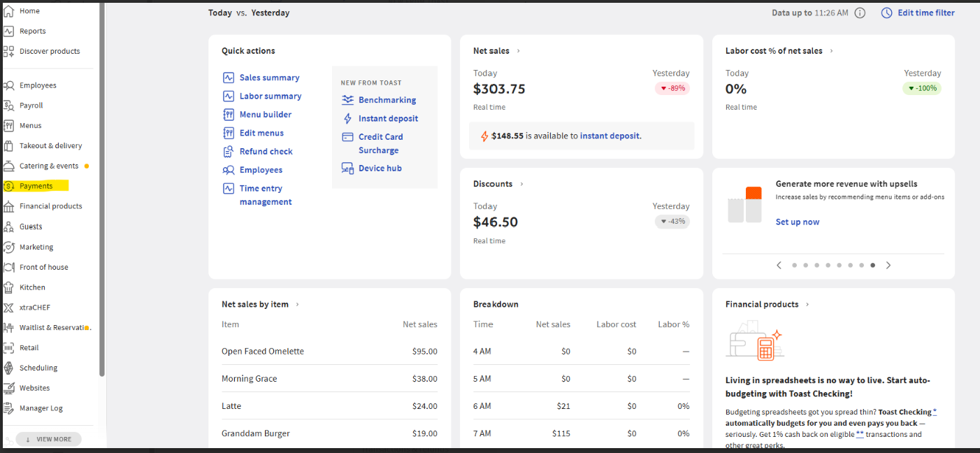Click the 7 AM breakdown row
The height and width of the screenshot is (453, 980).
click(581, 433)
